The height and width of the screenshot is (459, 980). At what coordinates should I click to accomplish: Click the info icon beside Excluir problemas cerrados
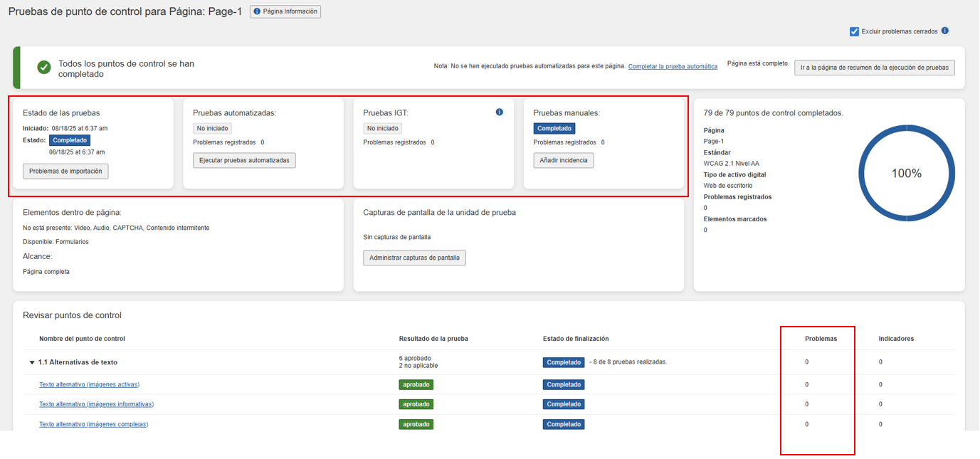tap(945, 31)
